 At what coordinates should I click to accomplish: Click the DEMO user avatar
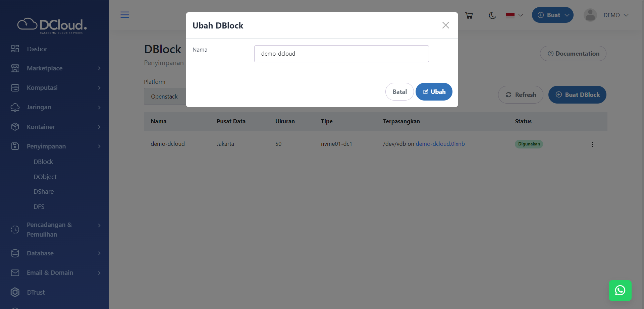point(590,15)
